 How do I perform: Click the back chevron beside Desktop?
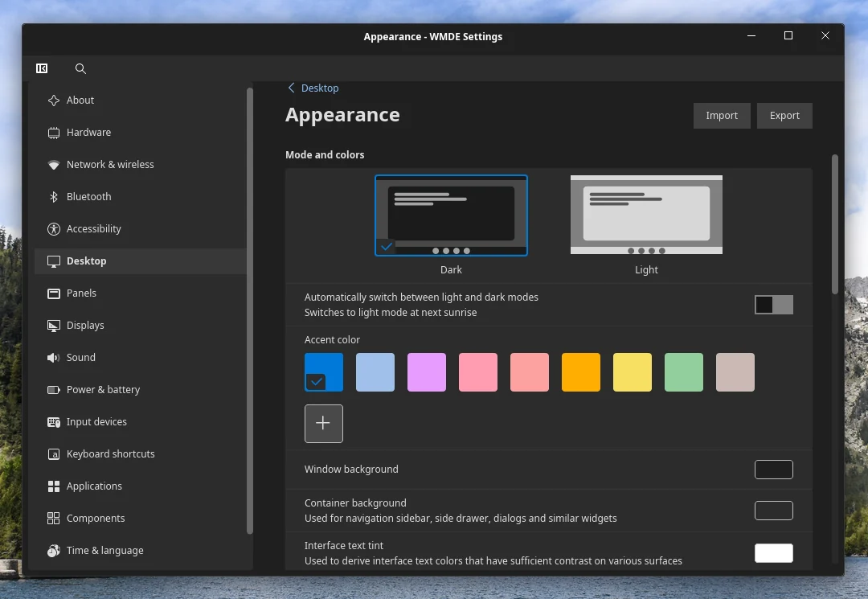click(x=291, y=88)
